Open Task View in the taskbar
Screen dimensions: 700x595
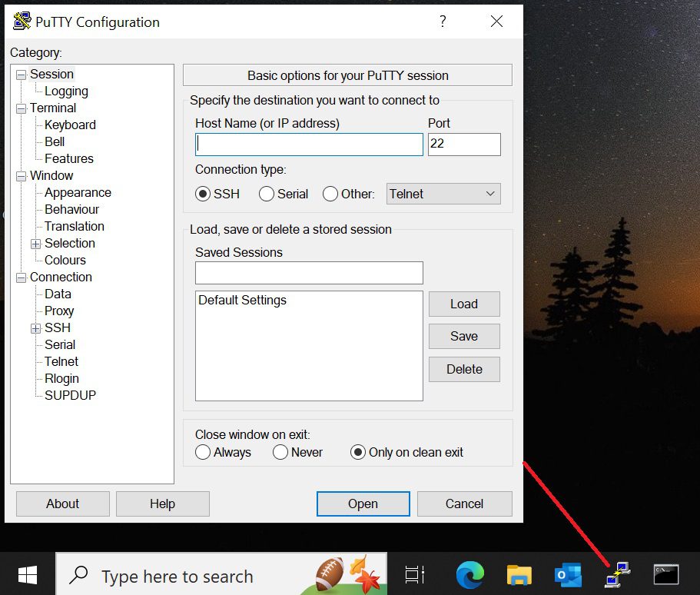[x=415, y=574]
